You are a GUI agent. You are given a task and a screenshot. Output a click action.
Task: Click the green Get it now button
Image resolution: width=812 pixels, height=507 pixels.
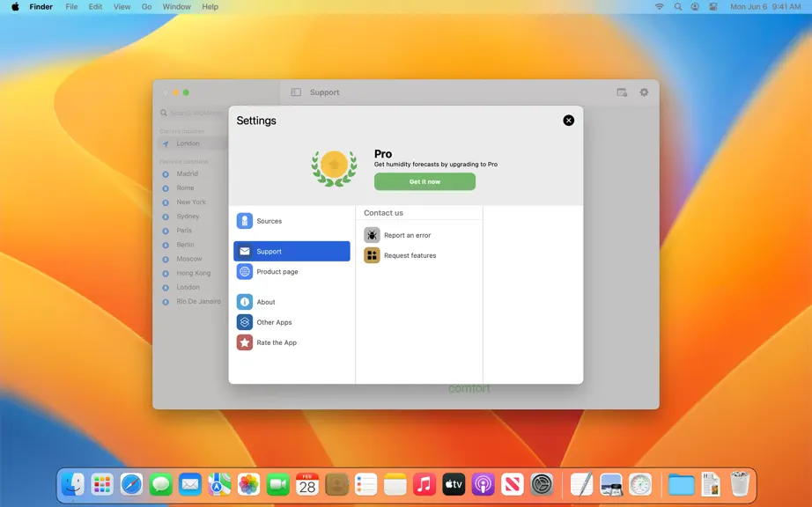[x=424, y=181]
